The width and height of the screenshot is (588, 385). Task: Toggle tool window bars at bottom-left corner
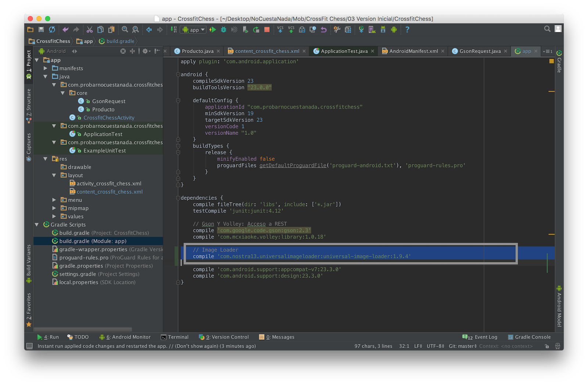tap(30, 346)
